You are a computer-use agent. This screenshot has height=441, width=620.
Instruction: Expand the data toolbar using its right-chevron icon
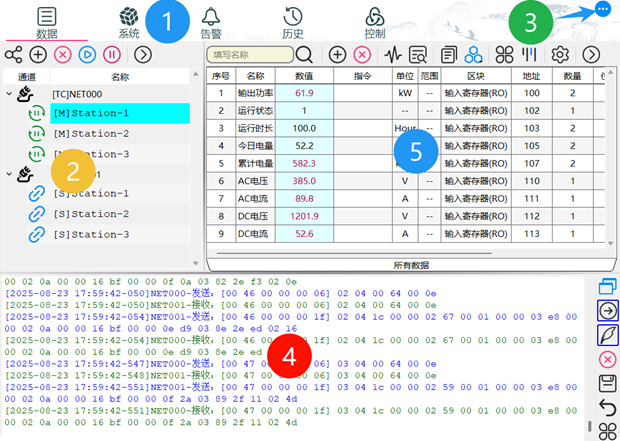coord(591,55)
